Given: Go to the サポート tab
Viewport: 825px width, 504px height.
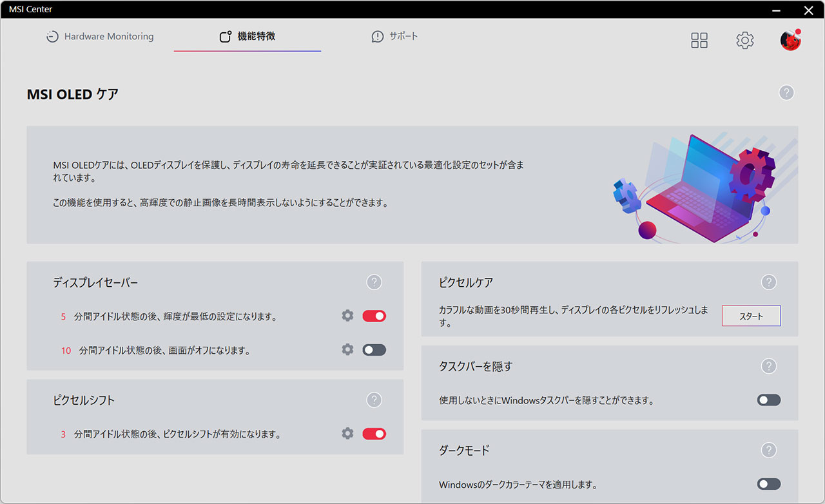Looking at the screenshot, I should click(394, 37).
